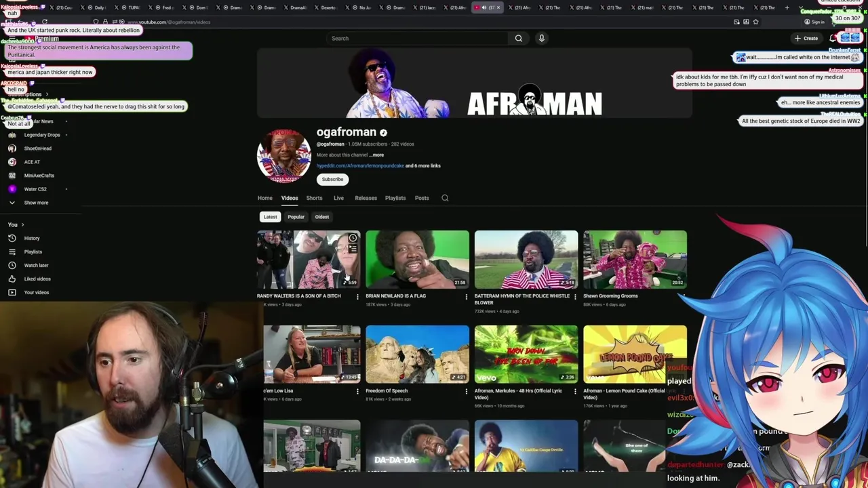The height and width of the screenshot is (488, 868).
Task: Click the magnifier search button beside the search box
Action: point(519,39)
